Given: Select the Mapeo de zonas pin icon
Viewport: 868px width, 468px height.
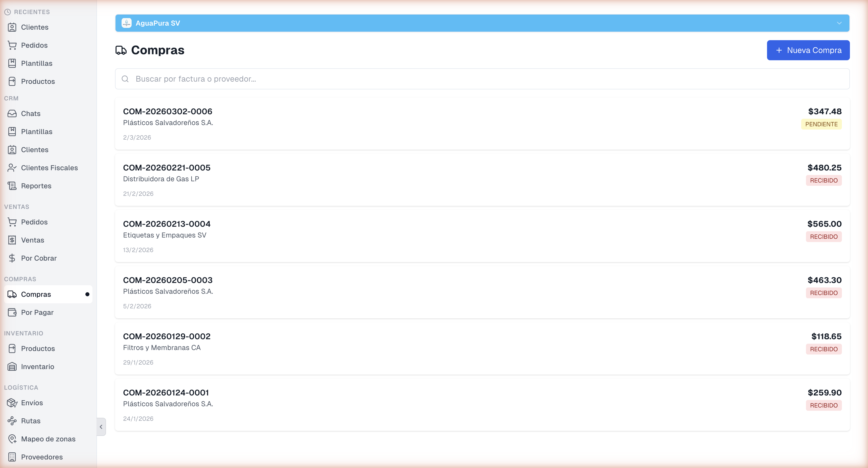Looking at the screenshot, I should (x=12, y=439).
